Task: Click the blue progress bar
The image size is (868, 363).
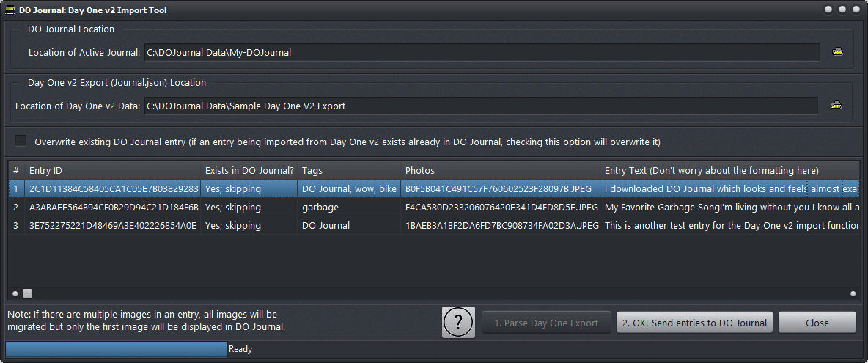Action: pyautogui.click(x=116, y=349)
